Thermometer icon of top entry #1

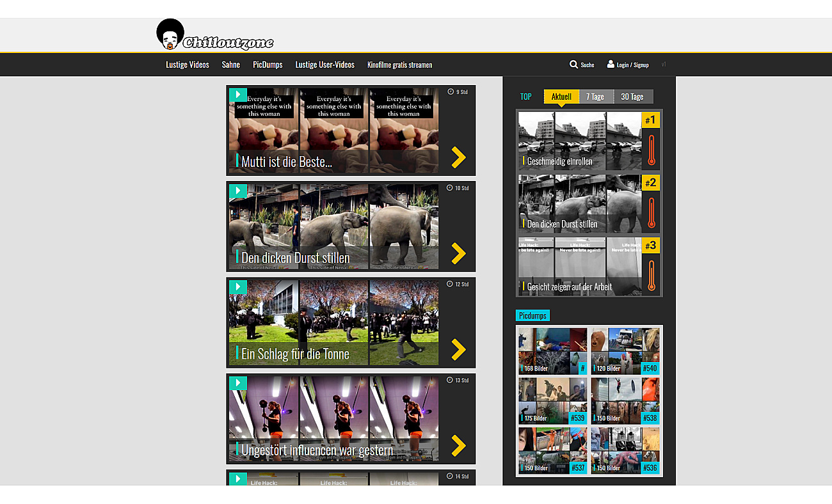tap(651, 150)
